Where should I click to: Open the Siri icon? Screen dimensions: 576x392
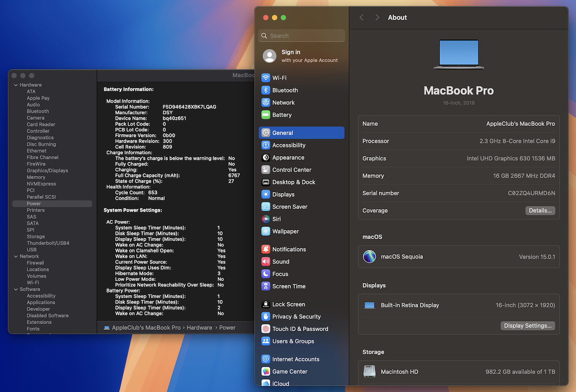pos(265,219)
